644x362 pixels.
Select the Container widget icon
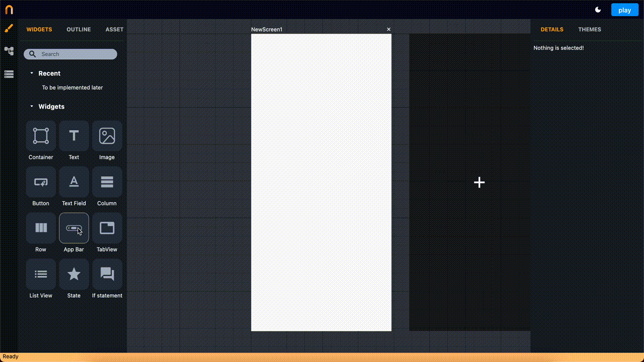click(x=41, y=136)
